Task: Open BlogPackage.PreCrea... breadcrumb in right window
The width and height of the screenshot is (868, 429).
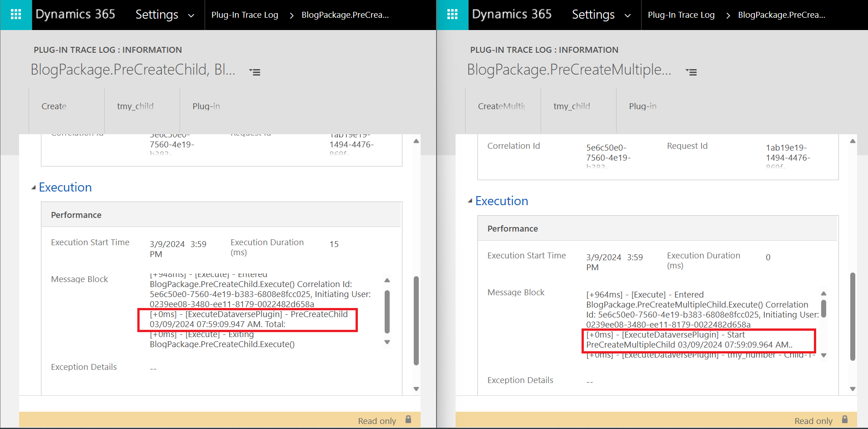Action: pyautogui.click(x=782, y=15)
